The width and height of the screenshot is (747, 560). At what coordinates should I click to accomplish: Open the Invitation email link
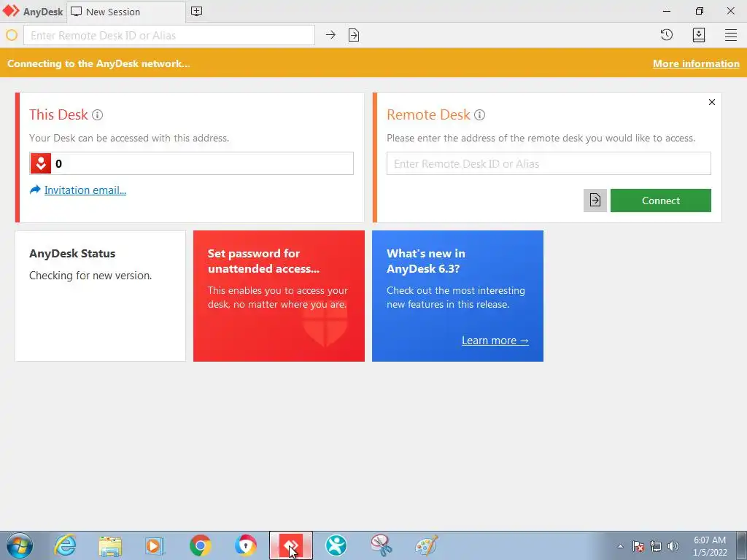pyautogui.click(x=85, y=190)
